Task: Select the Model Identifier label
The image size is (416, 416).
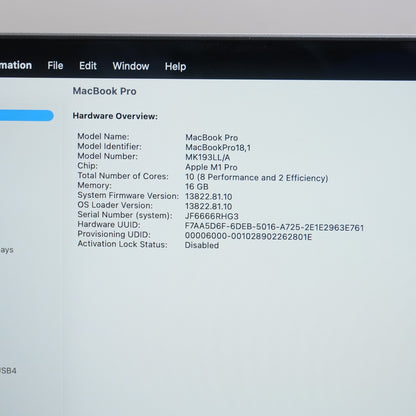Action: [109, 146]
